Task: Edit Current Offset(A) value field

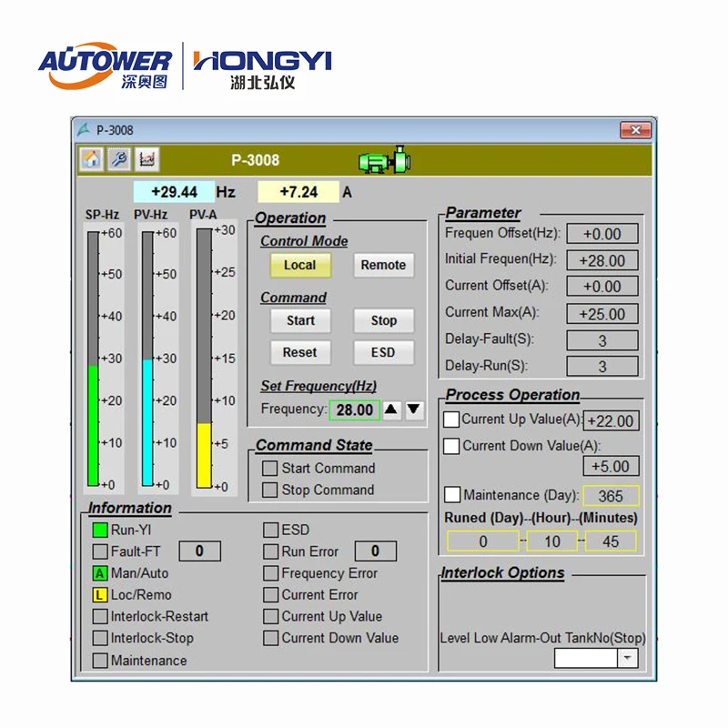Action: (602, 287)
